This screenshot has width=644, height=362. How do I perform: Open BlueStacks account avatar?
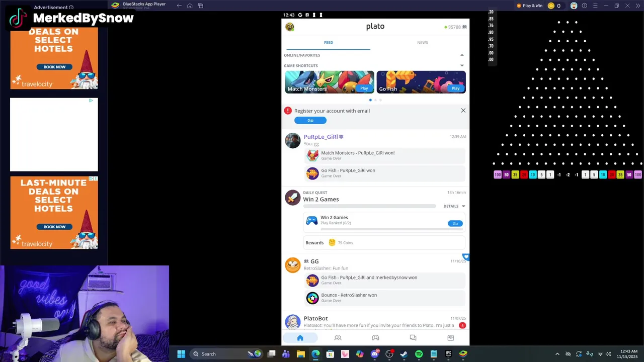[574, 6]
